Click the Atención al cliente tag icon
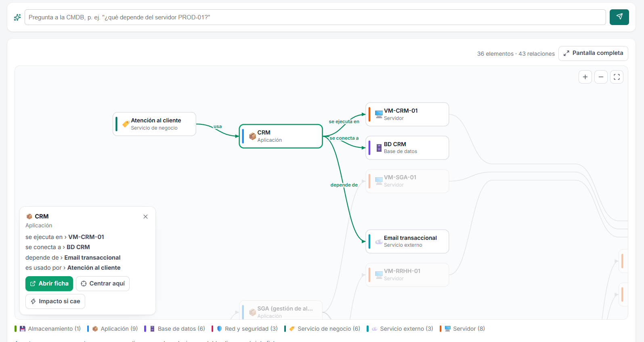 pos(126,124)
